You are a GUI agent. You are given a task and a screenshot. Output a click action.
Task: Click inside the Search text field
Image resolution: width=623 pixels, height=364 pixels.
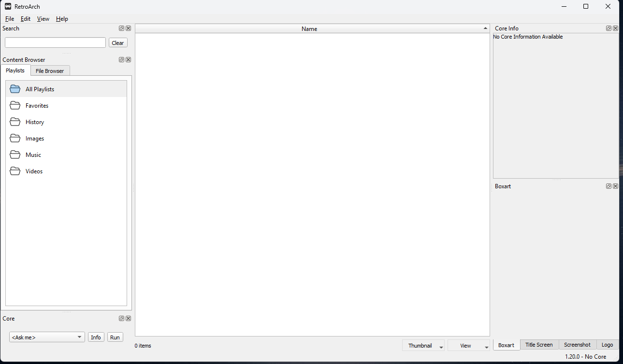point(55,43)
